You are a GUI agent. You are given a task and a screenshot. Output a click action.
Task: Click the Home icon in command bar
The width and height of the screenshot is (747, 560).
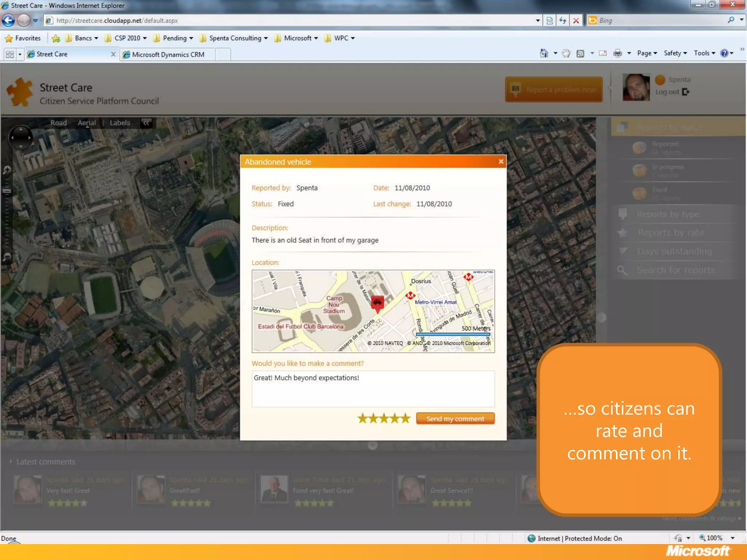tap(543, 53)
